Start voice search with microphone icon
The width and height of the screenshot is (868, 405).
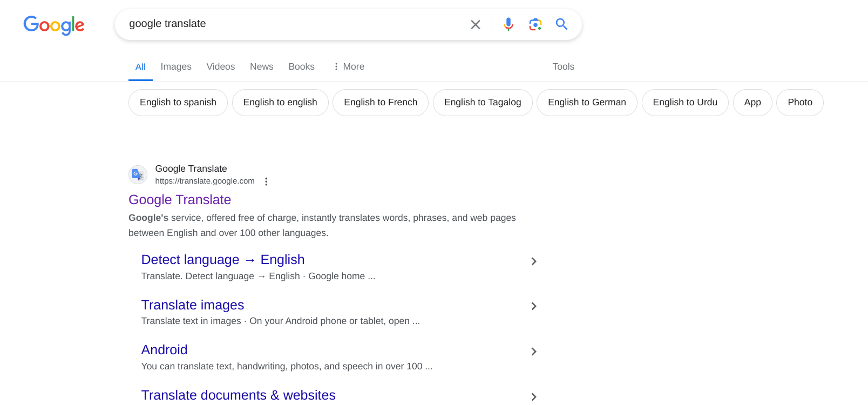coord(508,24)
